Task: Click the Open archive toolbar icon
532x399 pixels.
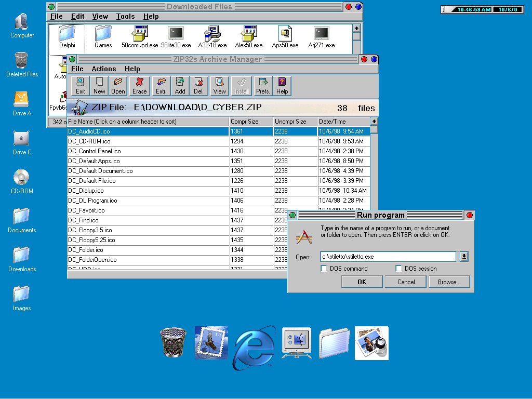Action: tap(118, 86)
